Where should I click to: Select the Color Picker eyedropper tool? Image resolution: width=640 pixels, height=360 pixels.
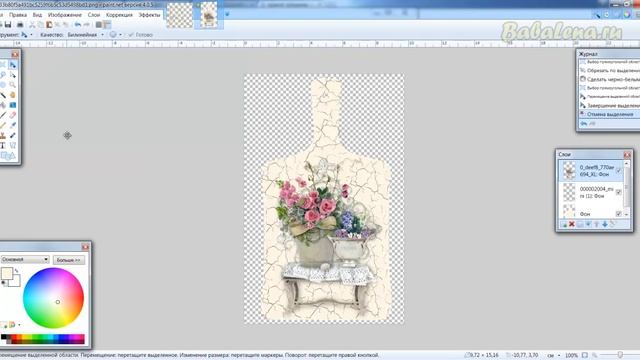(13, 125)
